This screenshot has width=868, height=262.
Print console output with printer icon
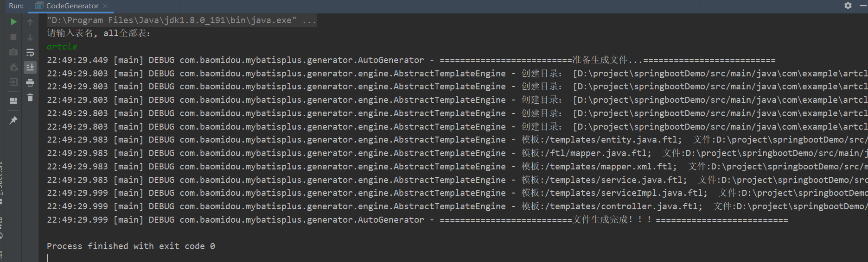coord(30,82)
